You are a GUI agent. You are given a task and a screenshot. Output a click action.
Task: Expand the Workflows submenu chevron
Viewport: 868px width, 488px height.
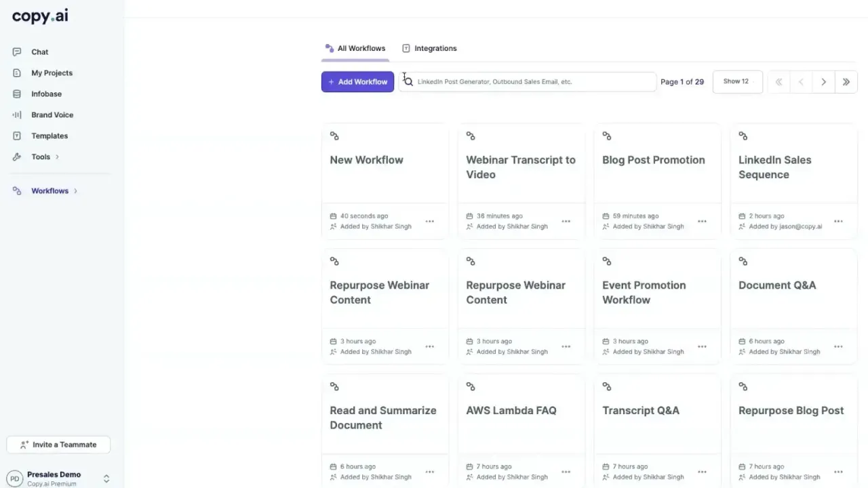pos(75,190)
